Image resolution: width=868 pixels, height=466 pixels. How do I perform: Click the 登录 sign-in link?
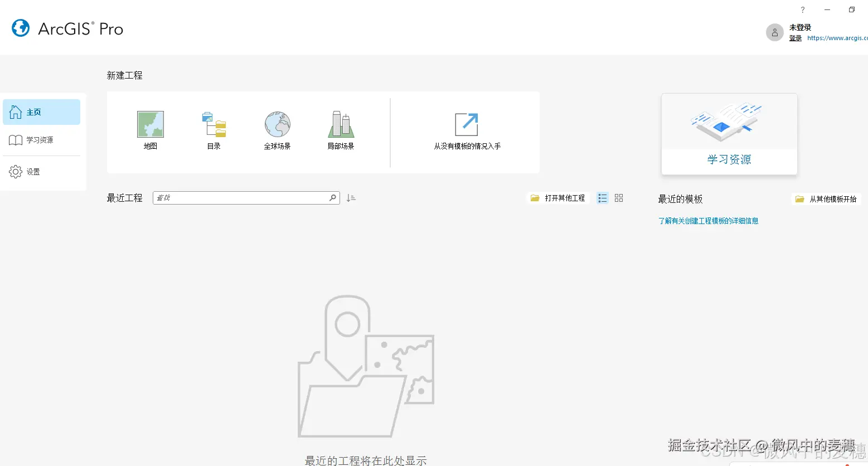pos(796,38)
